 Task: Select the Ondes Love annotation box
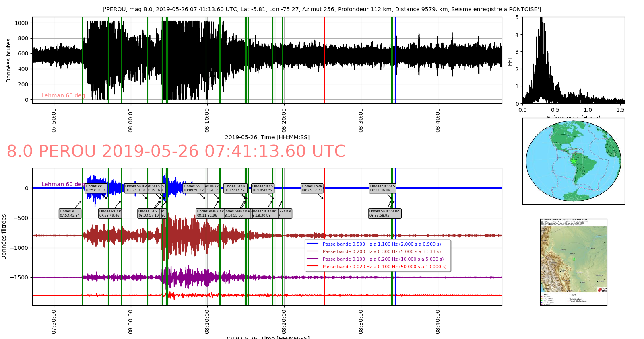coord(312,188)
